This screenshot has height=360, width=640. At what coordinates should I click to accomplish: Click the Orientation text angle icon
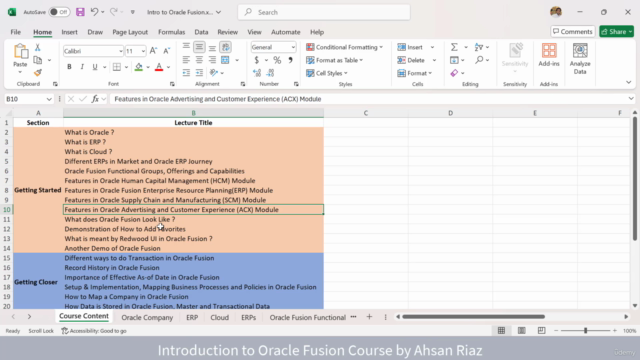point(213,73)
